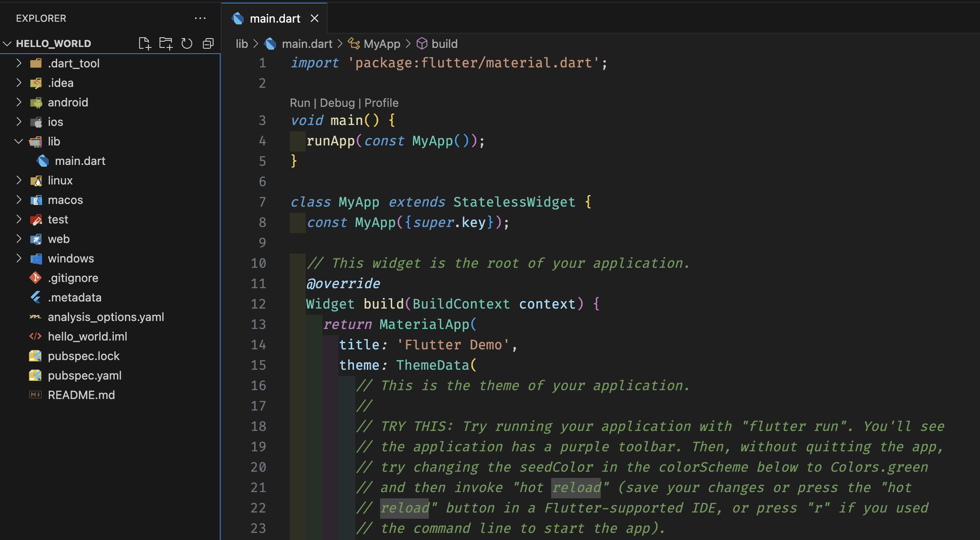
Task: Close the main.dart editor tab
Action: click(315, 18)
